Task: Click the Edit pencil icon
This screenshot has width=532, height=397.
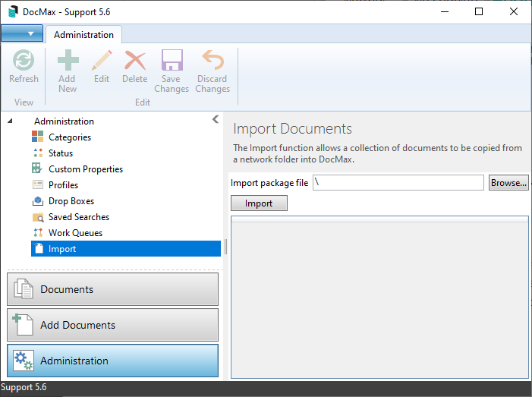Action: point(102,60)
